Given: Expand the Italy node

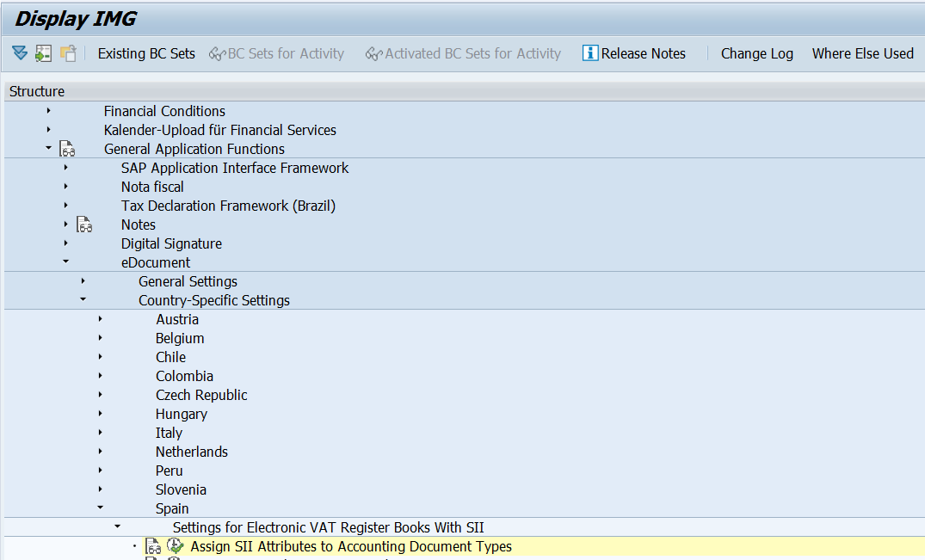Looking at the screenshot, I should pos(101,432).
